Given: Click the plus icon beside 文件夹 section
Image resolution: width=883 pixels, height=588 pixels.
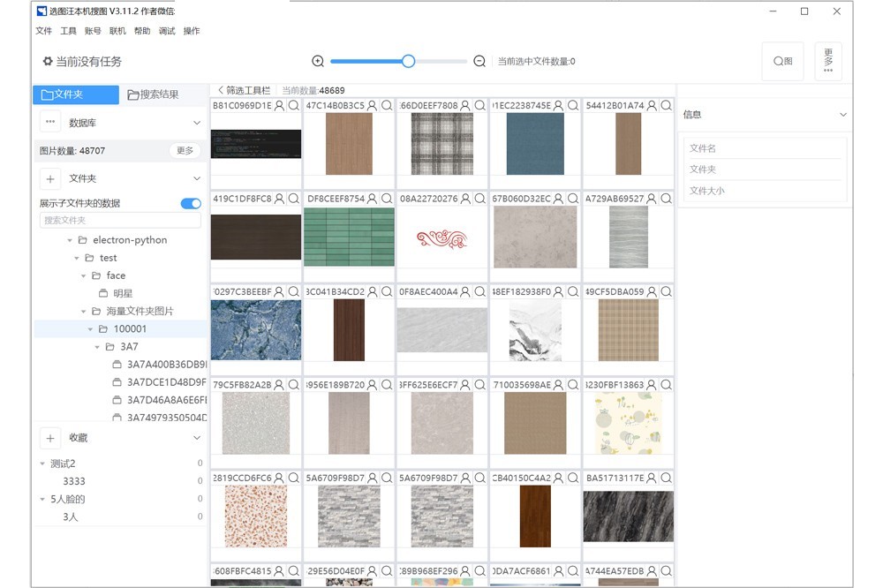Looking at the screenshot, I should (x=50, y=179).
